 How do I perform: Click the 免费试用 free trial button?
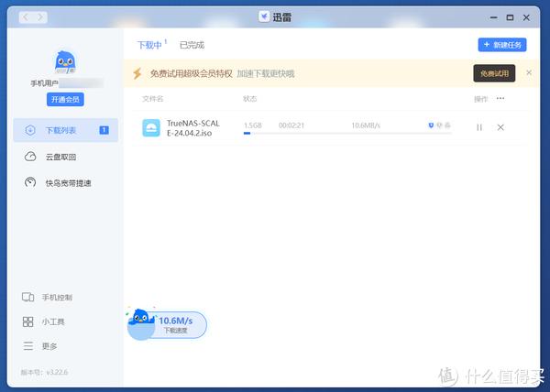point(494,73)
